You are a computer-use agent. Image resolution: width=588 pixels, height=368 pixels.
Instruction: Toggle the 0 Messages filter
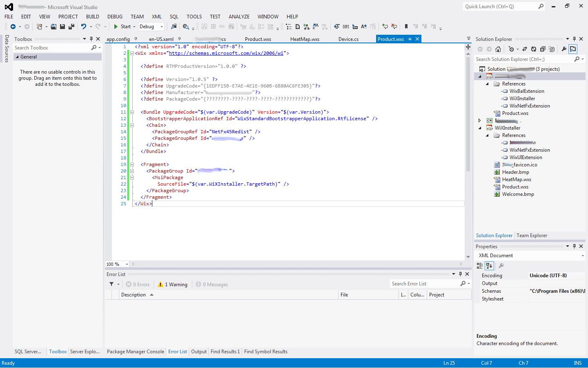(212, 285)
